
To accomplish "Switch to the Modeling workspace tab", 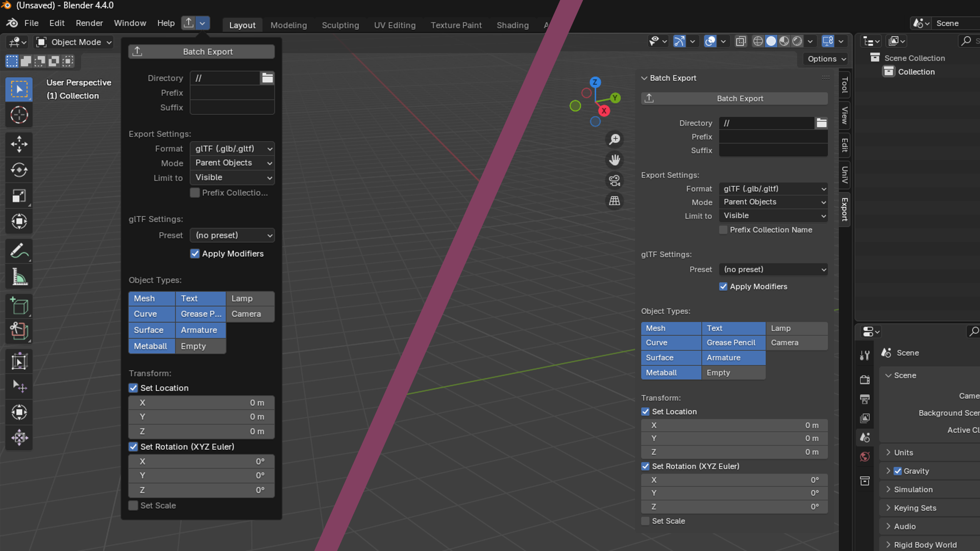I will click(x=288, y=25).
